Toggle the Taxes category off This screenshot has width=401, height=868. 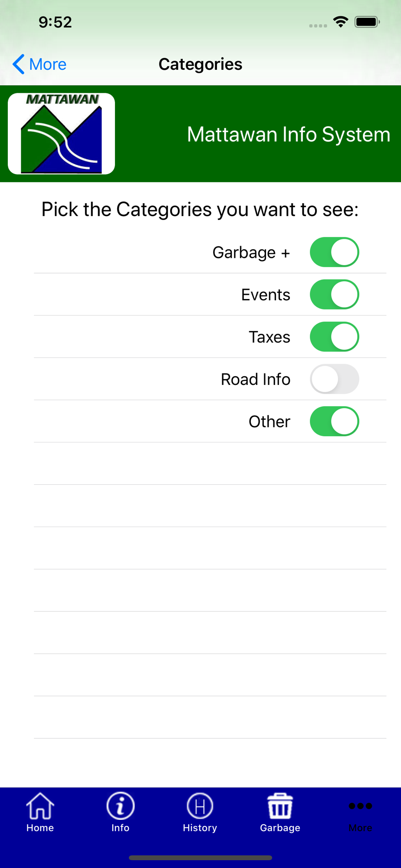pos(334,337)
